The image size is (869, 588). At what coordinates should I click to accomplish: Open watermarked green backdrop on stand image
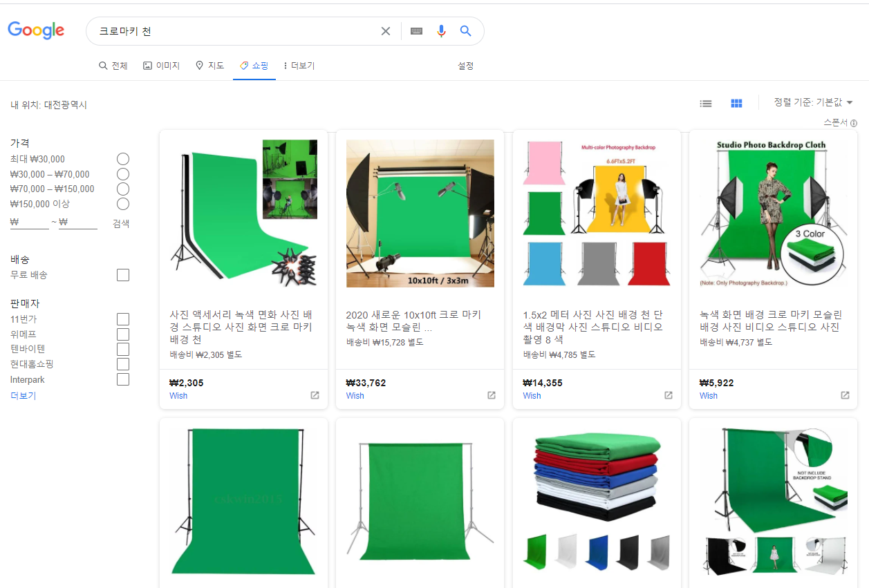pyautogui.click(x=243, y=502)
